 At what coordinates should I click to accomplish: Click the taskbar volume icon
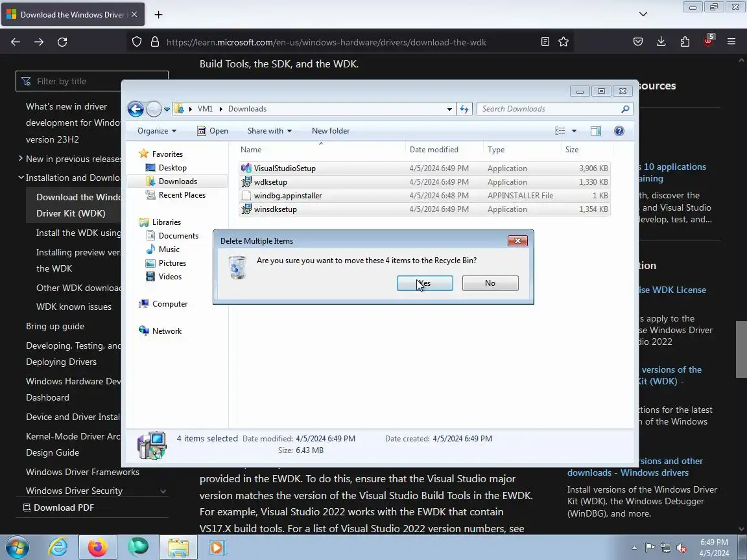click(682, 548)
